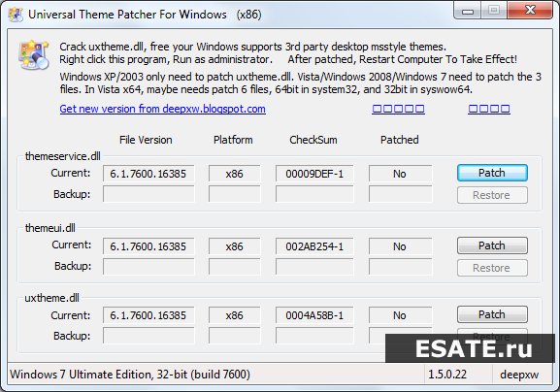Open the four-box link at far right
The image size is (560, 392).
tap(489, 109)
